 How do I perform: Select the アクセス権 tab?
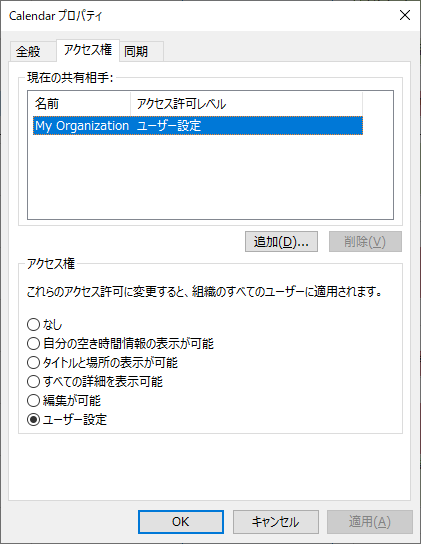[88, 50]
